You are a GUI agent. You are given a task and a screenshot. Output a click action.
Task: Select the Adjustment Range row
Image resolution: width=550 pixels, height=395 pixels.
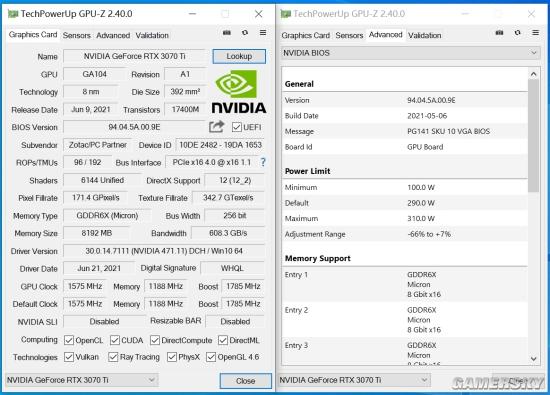point(405,234)
